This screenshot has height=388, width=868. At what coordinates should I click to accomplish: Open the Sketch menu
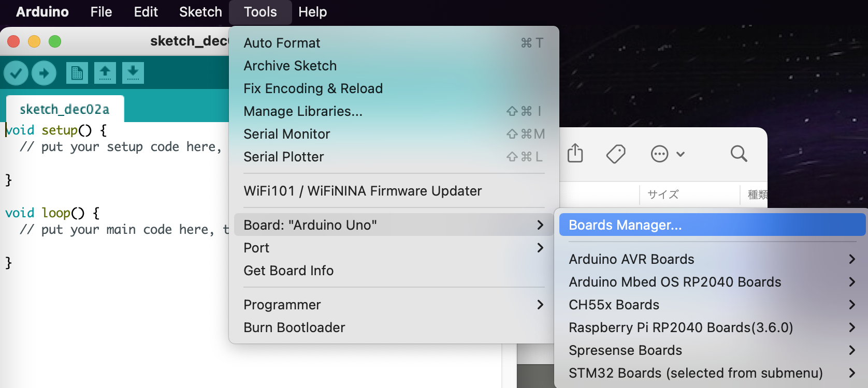tap(200, 12)
